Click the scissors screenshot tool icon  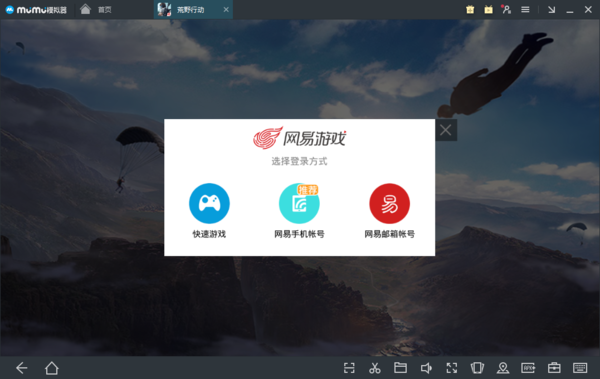[375, 368]
